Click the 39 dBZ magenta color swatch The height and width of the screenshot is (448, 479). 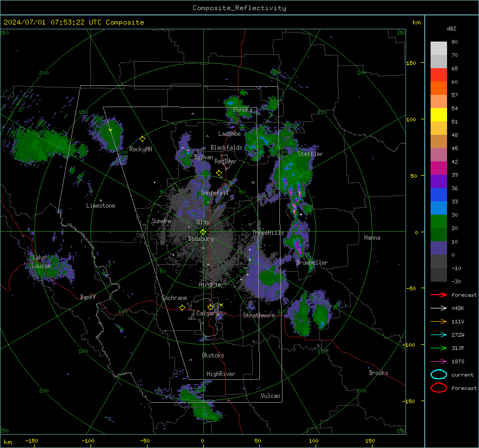tap(439, 168)
